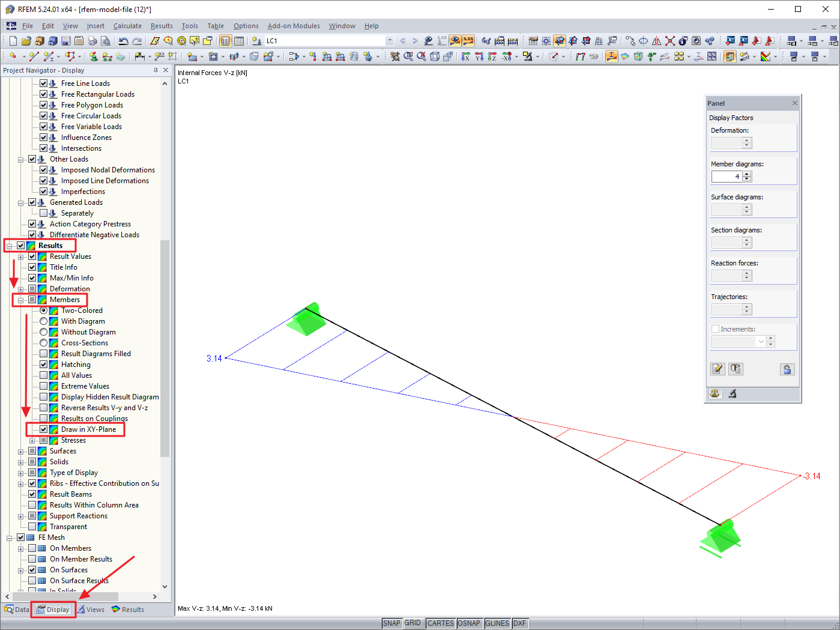Toggle the Max/Min Info checkbox
The width and height of the screenshot is (840, 630).
pyautogui.click(x=32, y=278)
